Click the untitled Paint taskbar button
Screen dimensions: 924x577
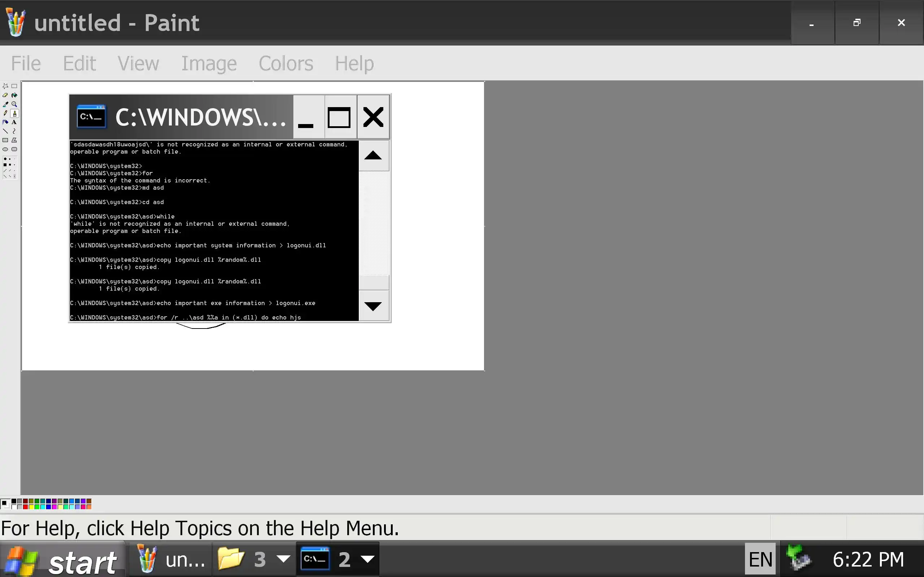tap(170, 559)
